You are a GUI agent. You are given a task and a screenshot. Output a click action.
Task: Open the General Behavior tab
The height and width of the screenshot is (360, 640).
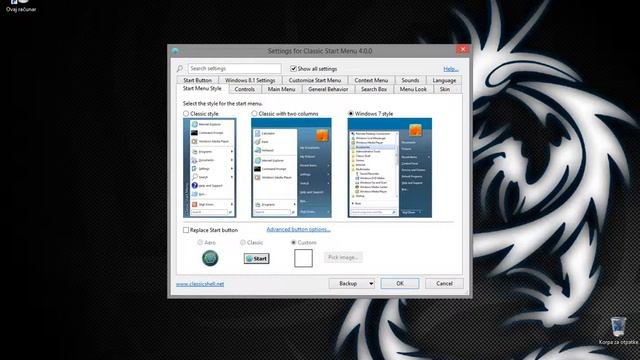pyautogui.click(x=328, y=89)
